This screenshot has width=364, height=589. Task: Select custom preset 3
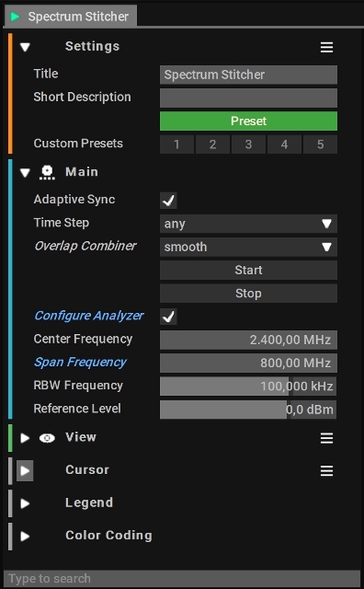[248, 144]
